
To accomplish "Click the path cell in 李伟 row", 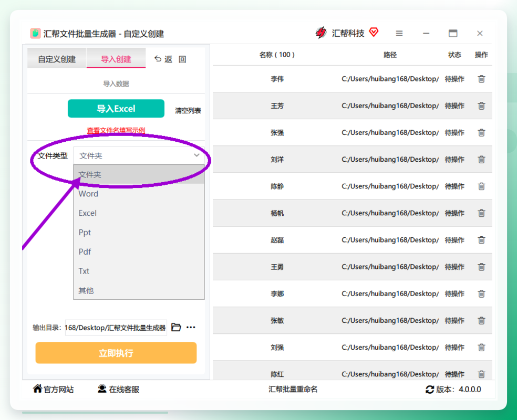I will 390,79.
